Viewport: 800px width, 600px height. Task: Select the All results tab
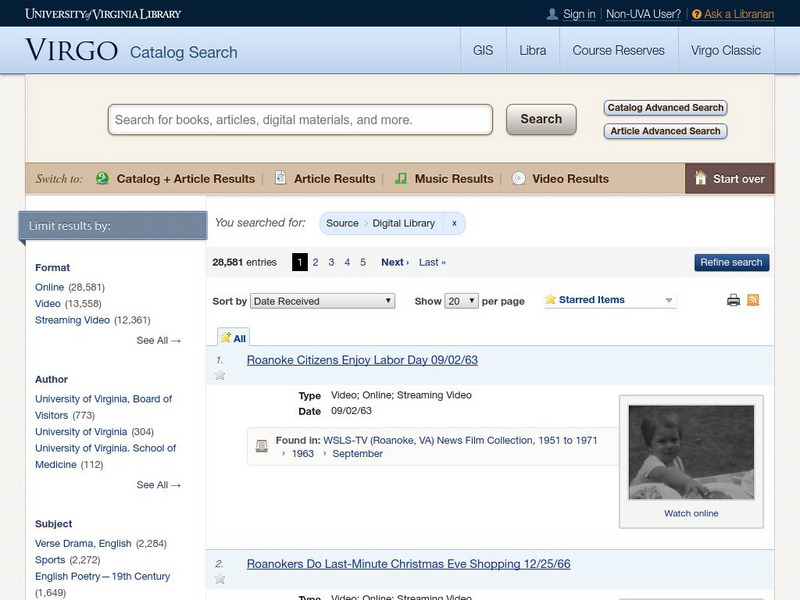pos(233,337)
